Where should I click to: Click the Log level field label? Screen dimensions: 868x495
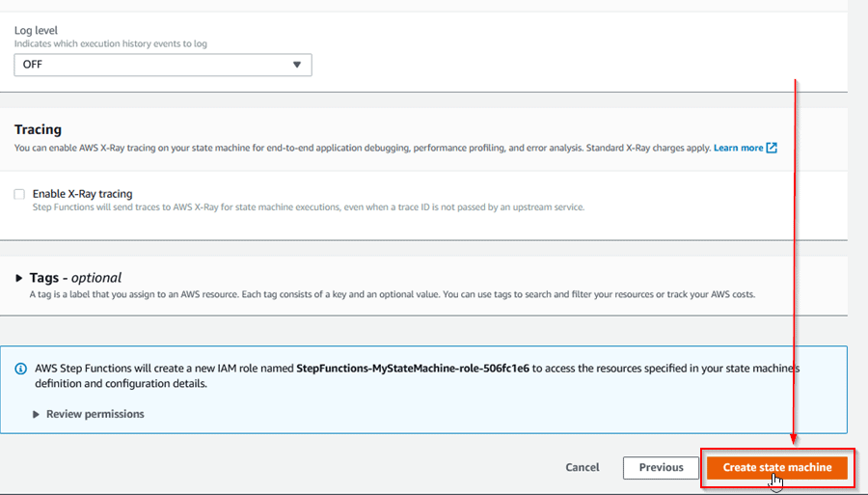[x=36, y=31]
